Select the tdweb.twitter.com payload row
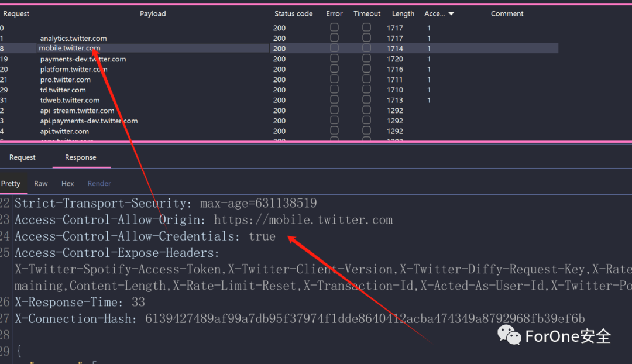Screen dimensions: 632x364 pyautogui.click(x=70, y=101)
